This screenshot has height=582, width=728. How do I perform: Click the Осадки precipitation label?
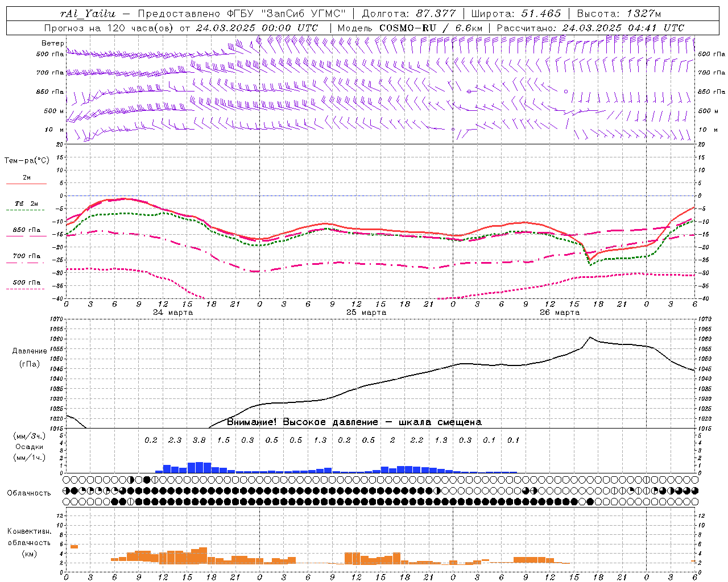[30, 447]
